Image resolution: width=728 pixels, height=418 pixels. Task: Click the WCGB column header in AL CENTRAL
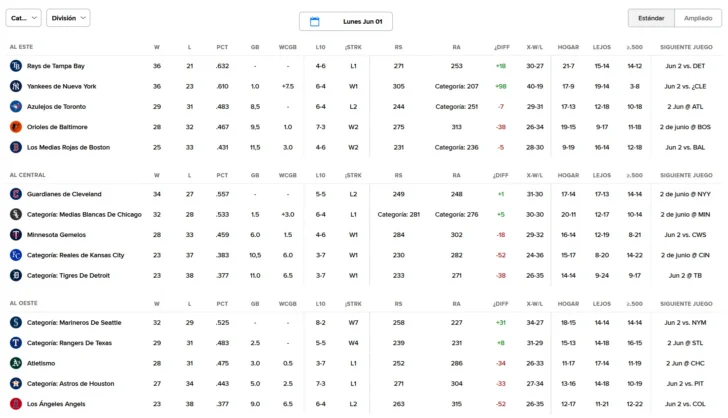[288, 175]
